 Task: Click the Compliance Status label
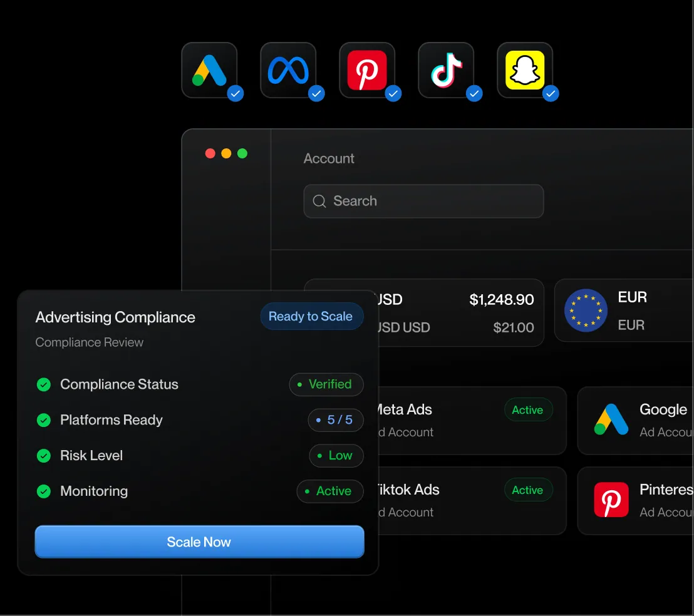coord(119,384)
